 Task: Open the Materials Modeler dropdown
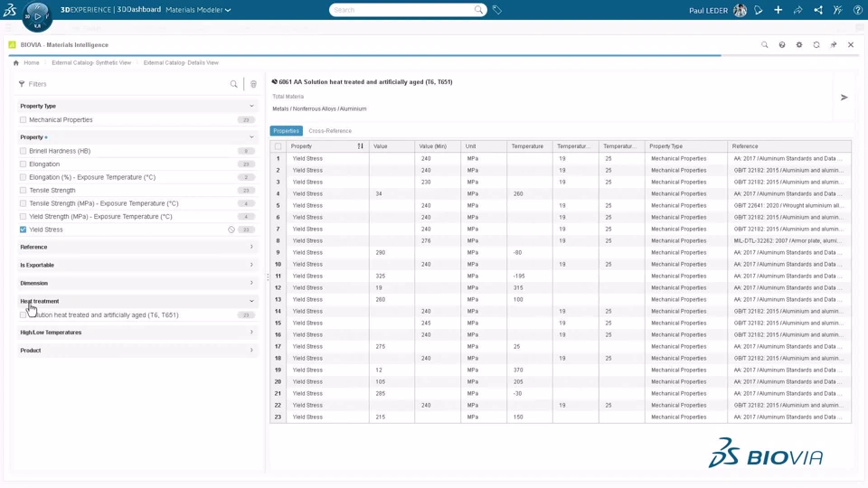pos(198,10)
